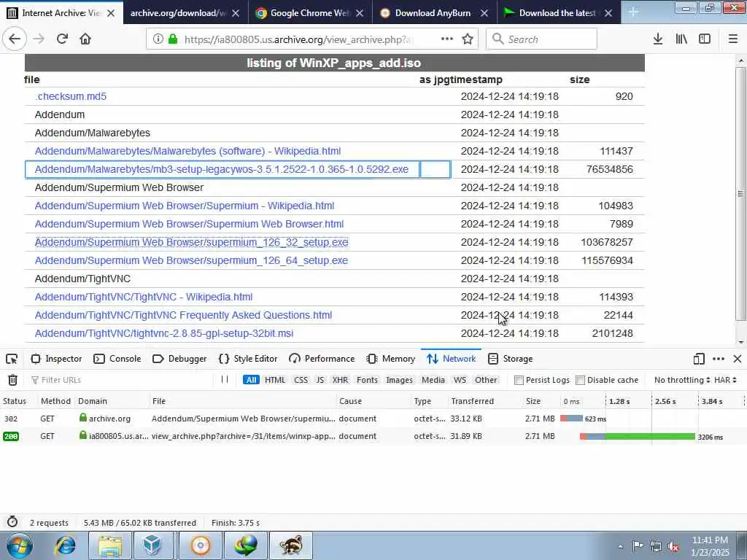Switch to the Inspector tab
Screen dimensions: 747x560
pyautogui.click(x=56, y=359)
